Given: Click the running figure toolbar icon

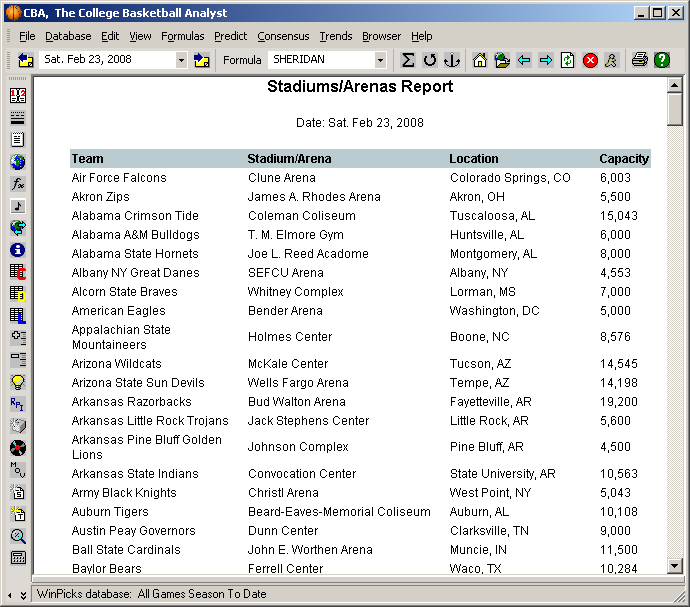Looking at the screenshot, I should click(x=611, y=60).
